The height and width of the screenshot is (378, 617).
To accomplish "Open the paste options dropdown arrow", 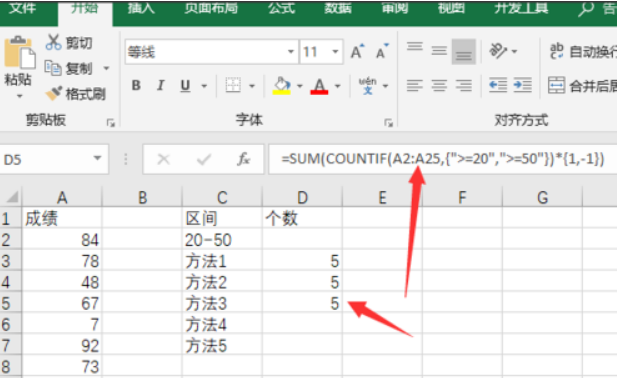I will (20, 96).
